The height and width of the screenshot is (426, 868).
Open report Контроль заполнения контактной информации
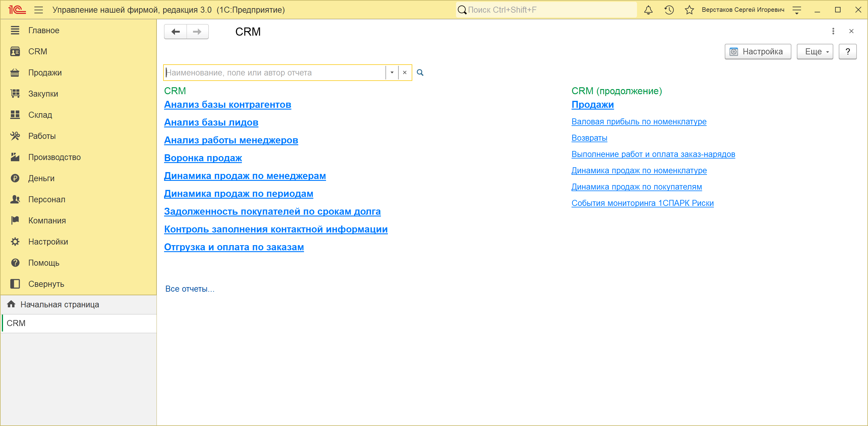pyautogui.click(x=276, y=229)
